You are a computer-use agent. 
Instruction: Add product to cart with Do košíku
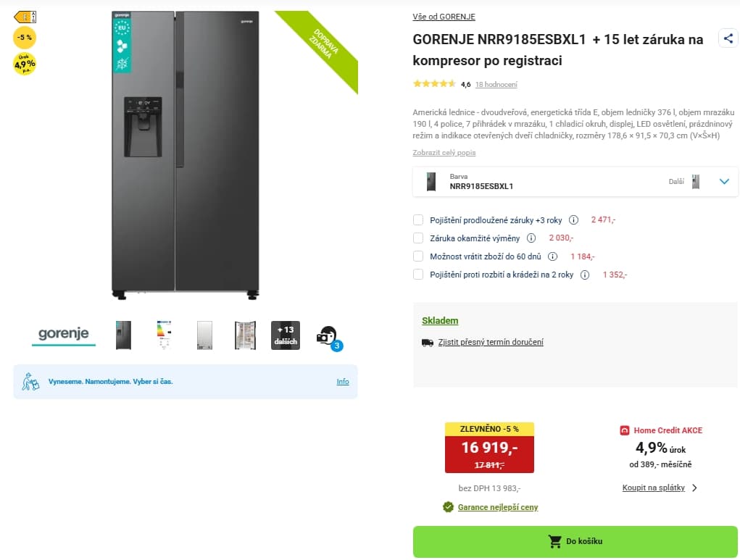pos(575,540)
